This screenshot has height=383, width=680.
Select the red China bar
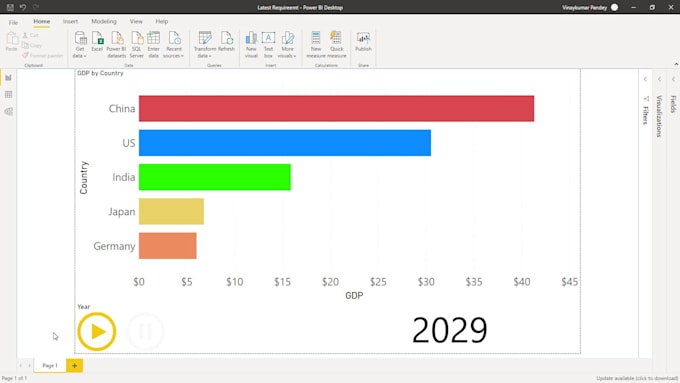point(337,108)
